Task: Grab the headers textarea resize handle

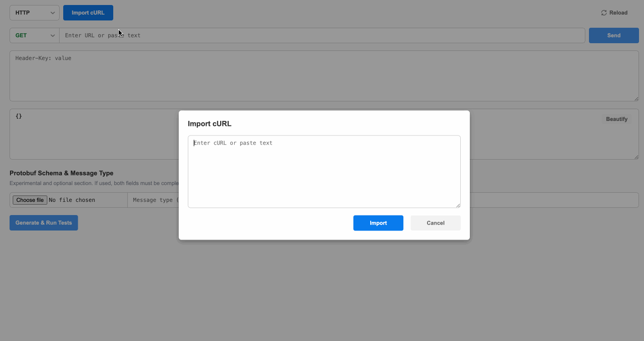Action: [636, 99]
